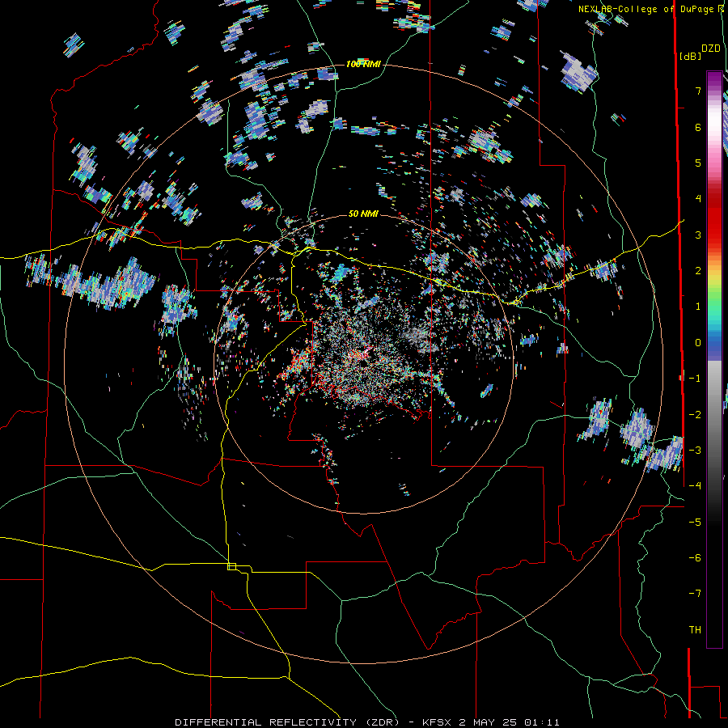Click the color scale value -2
Viewport: 728px width, 728px height.
pyautogui.click(x=695, y=414)
